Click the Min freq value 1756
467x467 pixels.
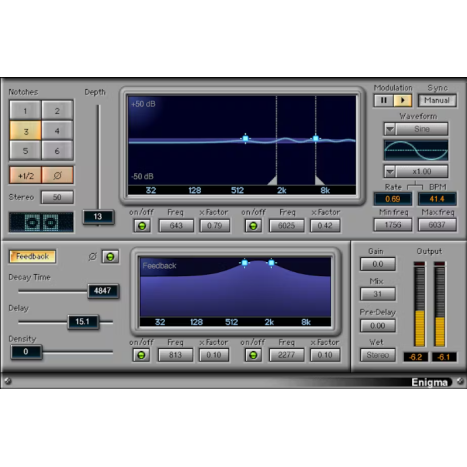(x=393, y=225)
